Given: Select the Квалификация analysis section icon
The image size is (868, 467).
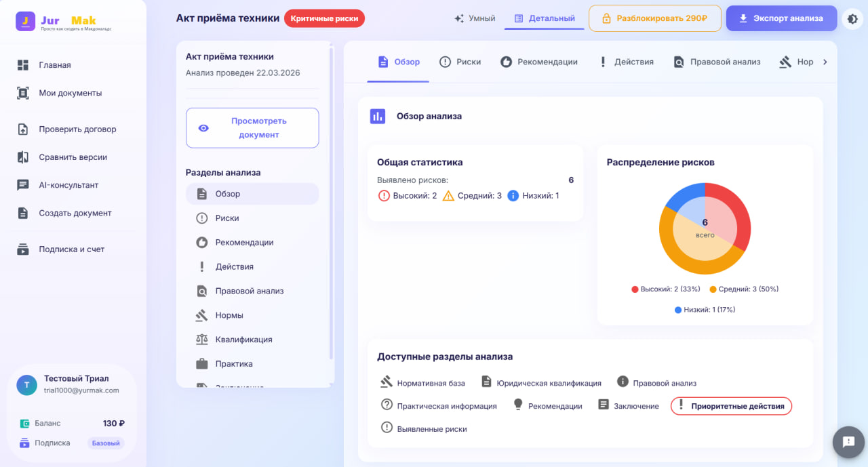Looking at the screenshot, I should coord(201,339).
